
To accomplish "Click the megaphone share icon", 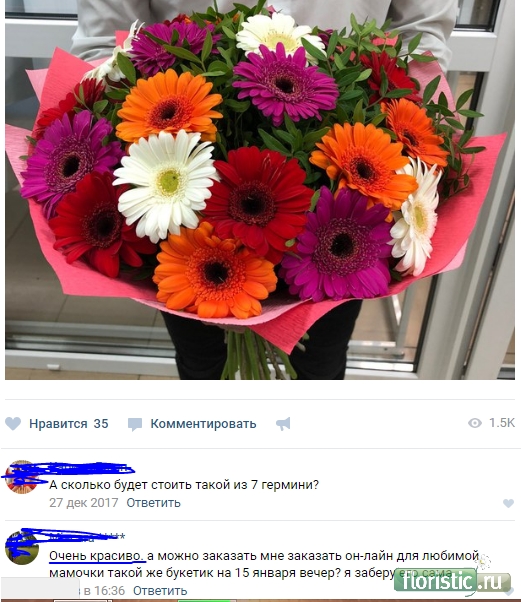I will click(x=283, y=424).
